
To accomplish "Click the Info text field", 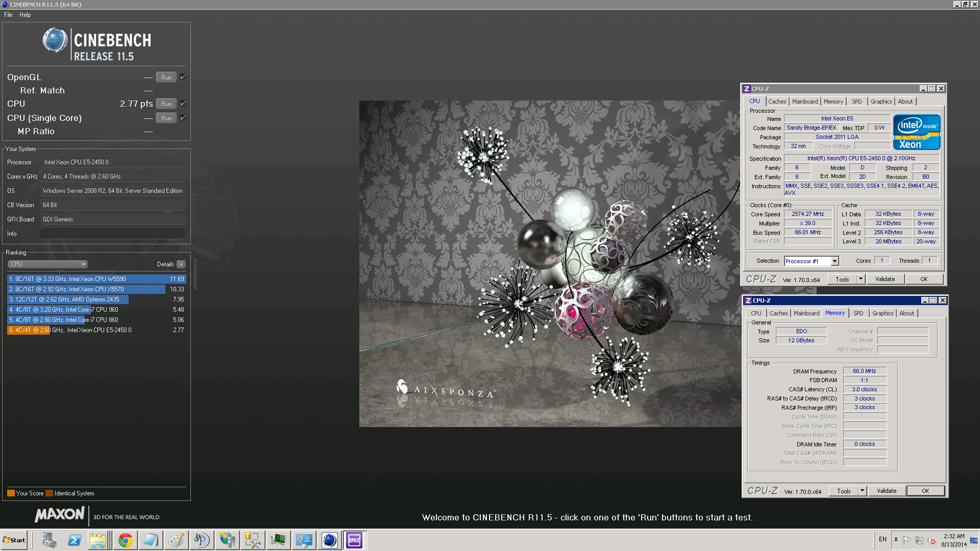I will click(112, 234).
